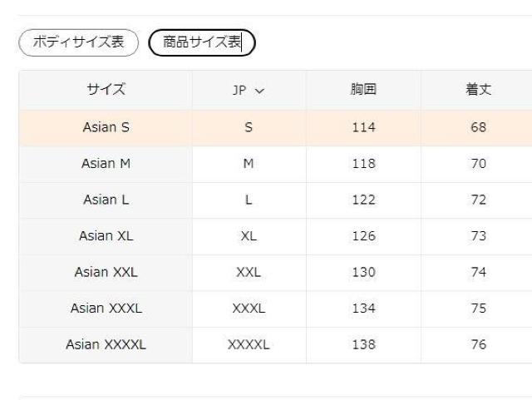Viewport: 532px width, 400px height.
Task: Click length value 68 for size S
Action: [x=478, y=128]
